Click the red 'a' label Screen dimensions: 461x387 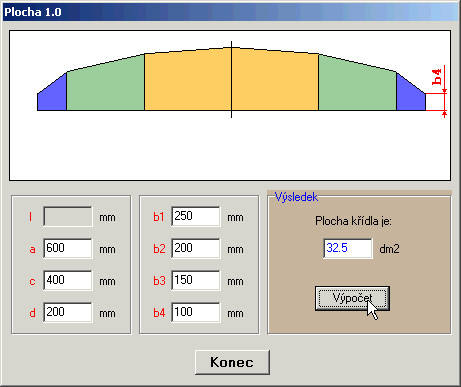tap(32, 249)
